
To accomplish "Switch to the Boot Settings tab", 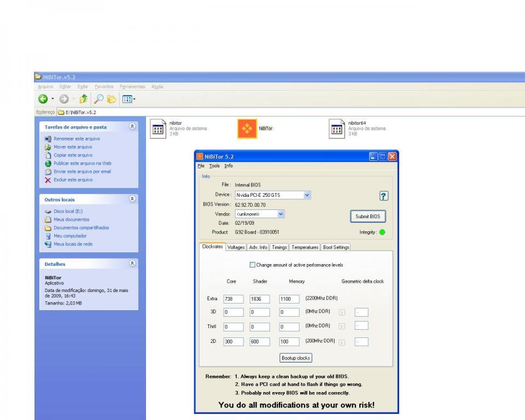I will (x=336, y=247).
